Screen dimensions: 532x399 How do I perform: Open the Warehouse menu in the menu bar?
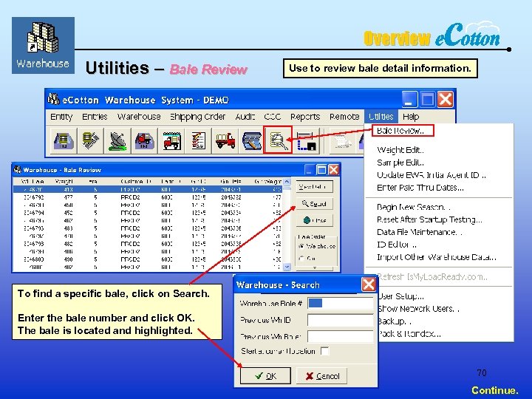(139, 117)
